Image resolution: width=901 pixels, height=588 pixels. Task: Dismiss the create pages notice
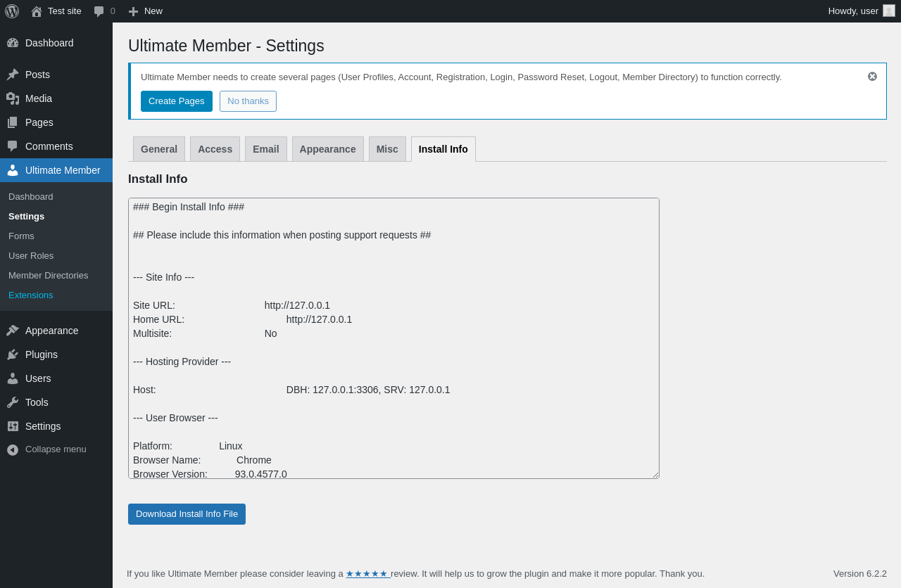[x=872, y=77]
